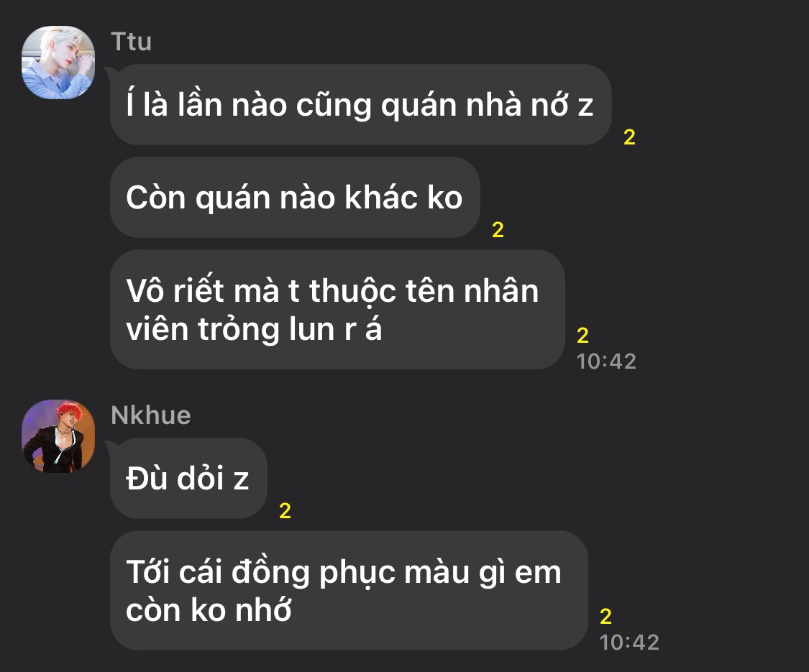Select the 'Đù dỏi z' message bubble

[188, 479]
